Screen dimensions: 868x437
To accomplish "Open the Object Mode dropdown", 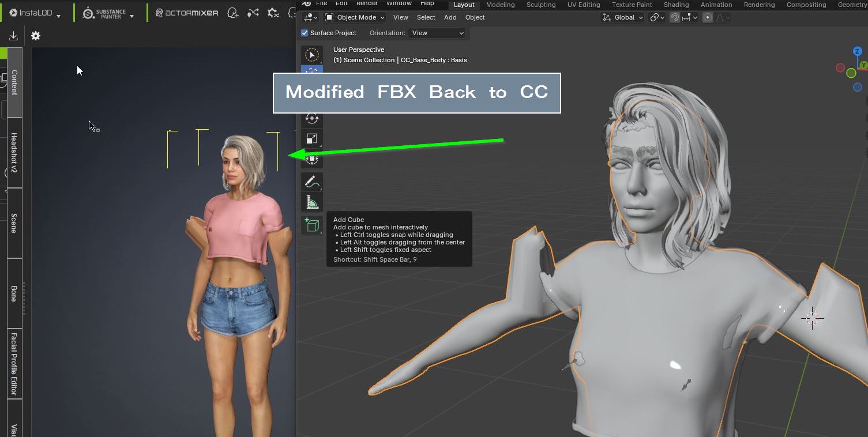I will pos(355,17).
